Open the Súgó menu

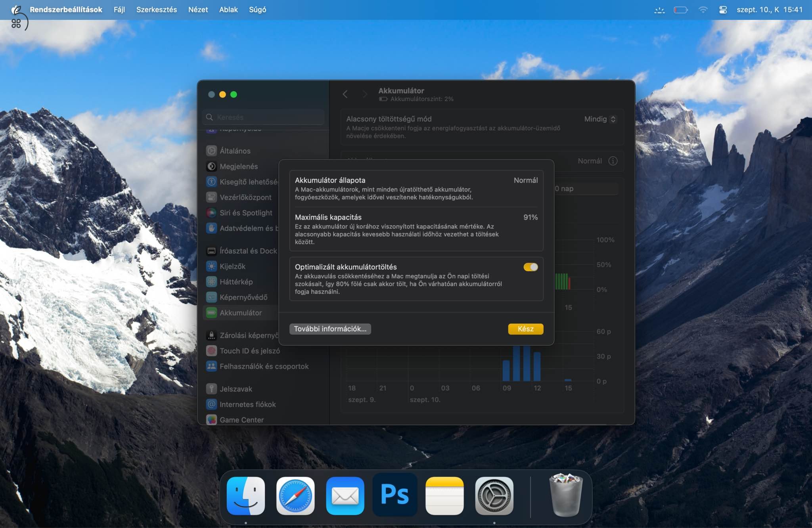tap(257, 10)
